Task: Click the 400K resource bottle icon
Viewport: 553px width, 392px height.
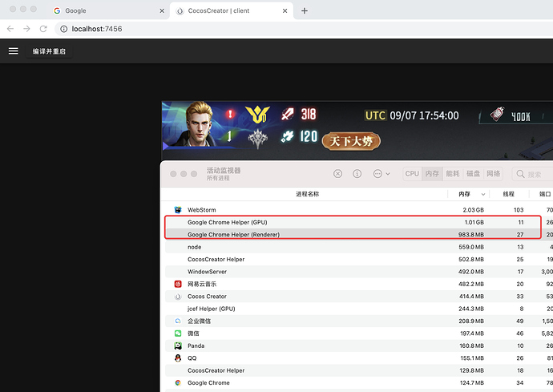Action: (497, 114)
